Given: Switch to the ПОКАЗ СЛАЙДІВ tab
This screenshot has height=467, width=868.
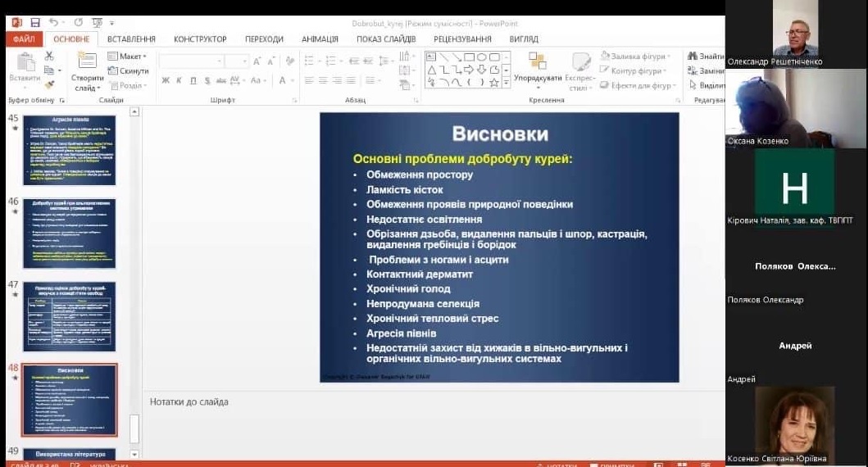Looking at the screenshot, I should [x=386, y=39].
